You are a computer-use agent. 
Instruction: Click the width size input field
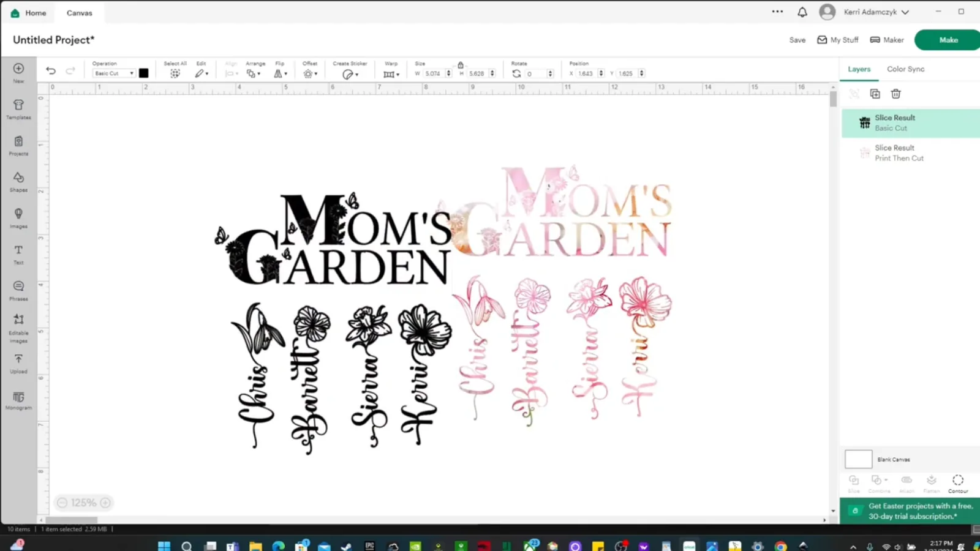point(434,73)
